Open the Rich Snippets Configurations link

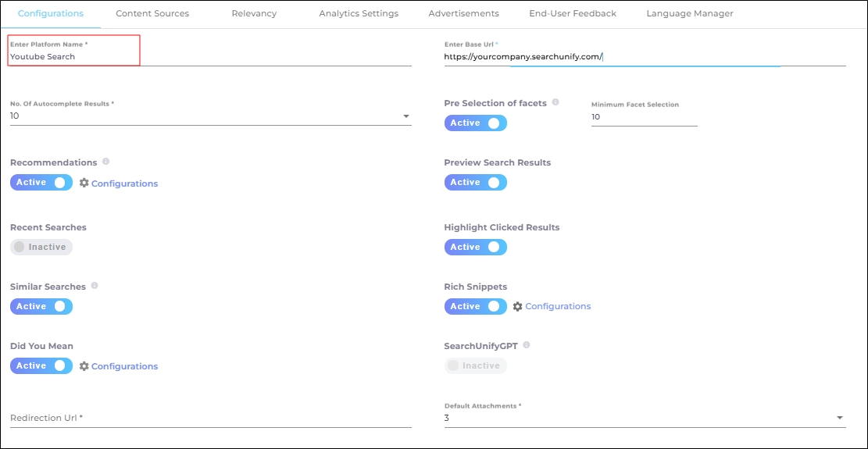coord(558,307)
